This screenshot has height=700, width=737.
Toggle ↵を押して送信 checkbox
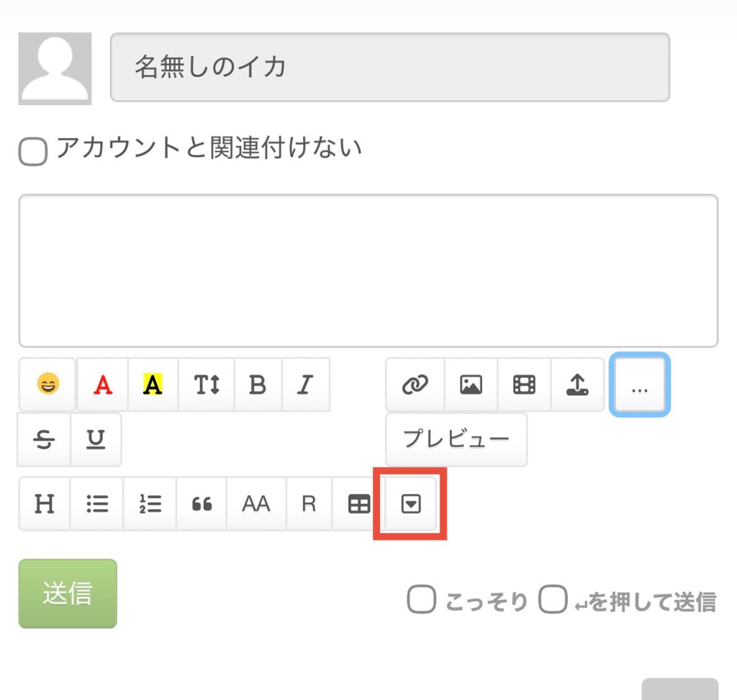(553, 600)
